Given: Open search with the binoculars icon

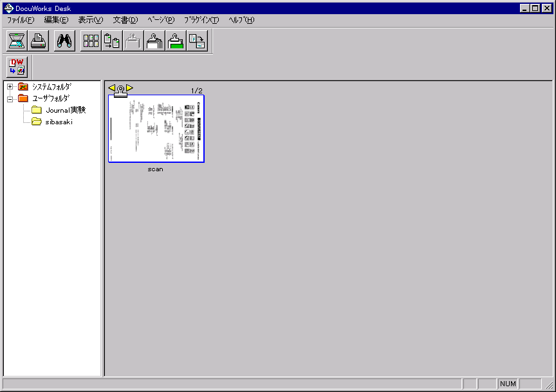Looking at the screenshot, I should pyautogui.click(x=64, y=41).
